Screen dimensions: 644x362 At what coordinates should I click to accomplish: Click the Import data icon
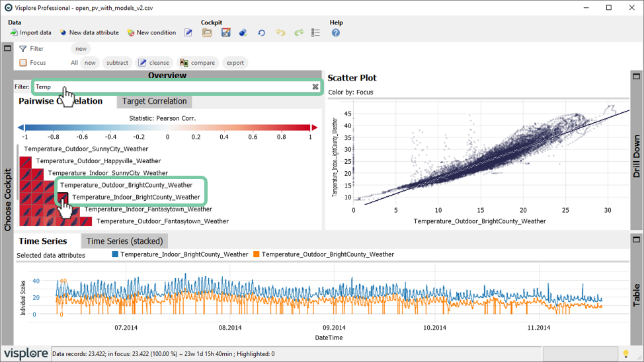[14, 32]
